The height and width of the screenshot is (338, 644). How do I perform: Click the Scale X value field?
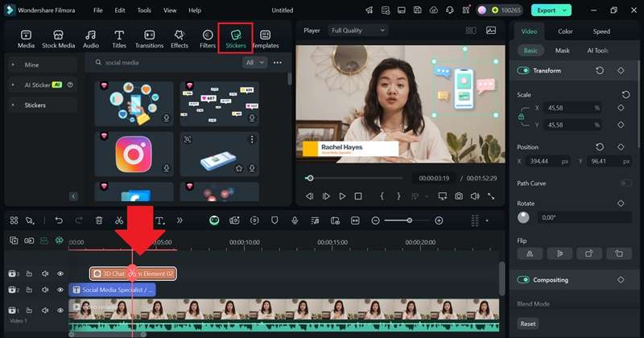pyautogui.click(x=573, y=108)
